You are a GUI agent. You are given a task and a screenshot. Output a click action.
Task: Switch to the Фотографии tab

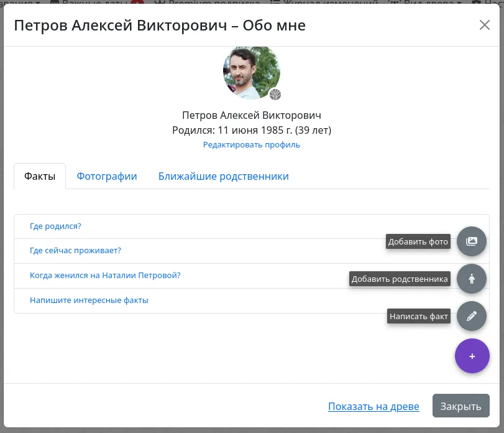pyautogui.click(x=106, y=176)
